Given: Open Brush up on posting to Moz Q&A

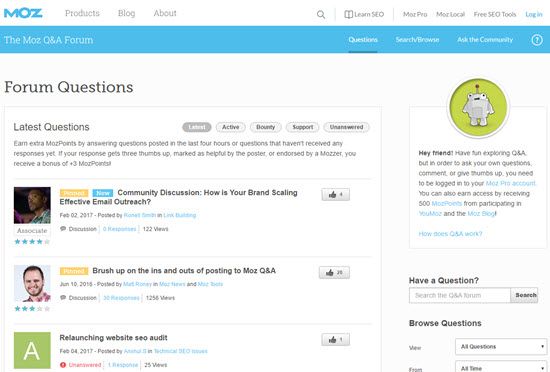Looking at the screenshot, I should point(184,271).
